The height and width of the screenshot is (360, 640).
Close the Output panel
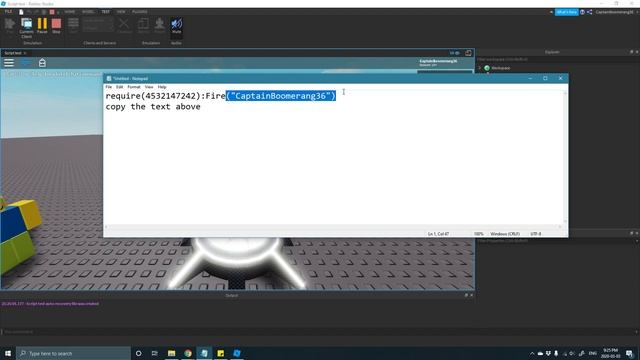tap(472, 296)
